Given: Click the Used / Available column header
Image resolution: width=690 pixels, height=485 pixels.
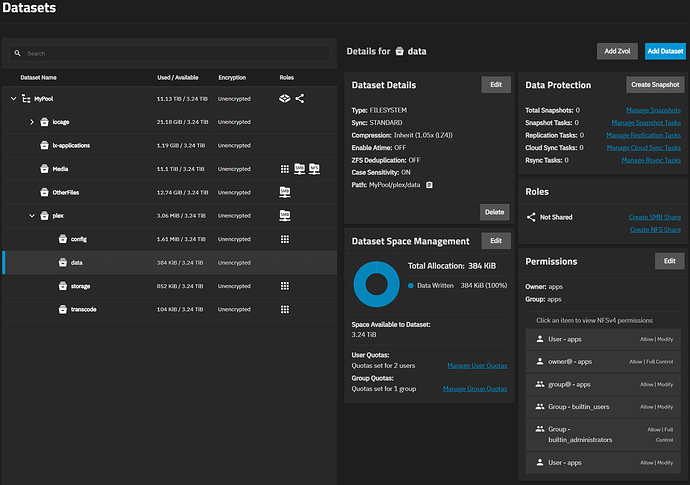Looking at the screenshot, I should pyautogui.click(x=178, y=77).
